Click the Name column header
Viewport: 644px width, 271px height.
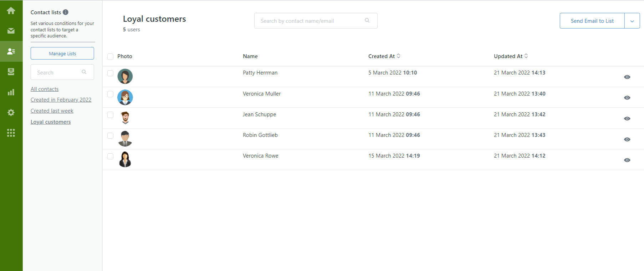point(250,56)
